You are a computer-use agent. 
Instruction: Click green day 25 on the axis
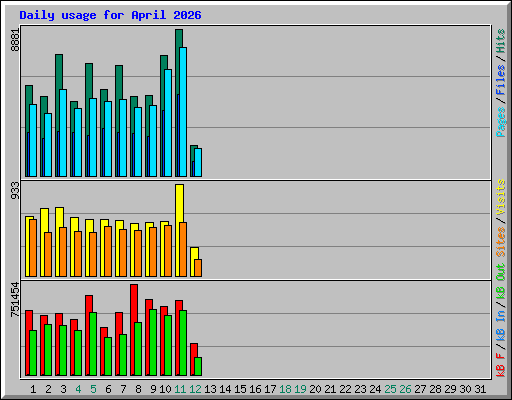pos(390,389)
